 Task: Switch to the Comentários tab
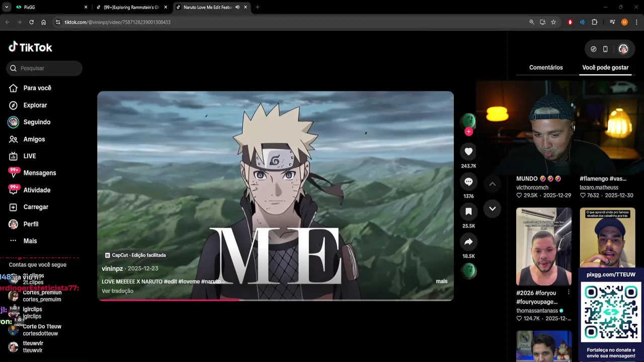[546, 67]
